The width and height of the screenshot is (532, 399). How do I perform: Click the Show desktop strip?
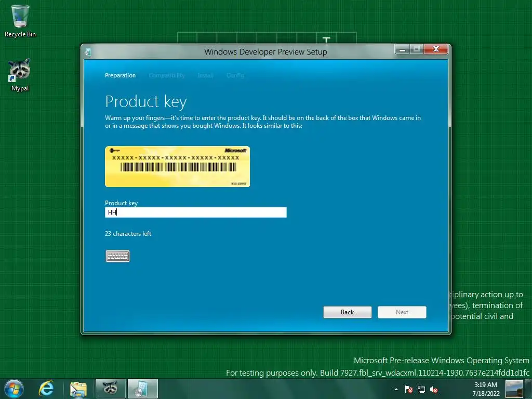[528, 389]
